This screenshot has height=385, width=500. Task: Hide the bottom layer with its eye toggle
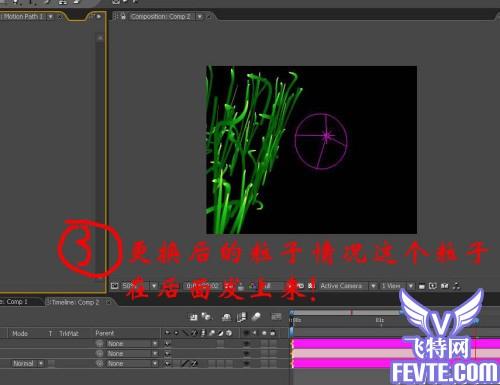click(246, 363)
